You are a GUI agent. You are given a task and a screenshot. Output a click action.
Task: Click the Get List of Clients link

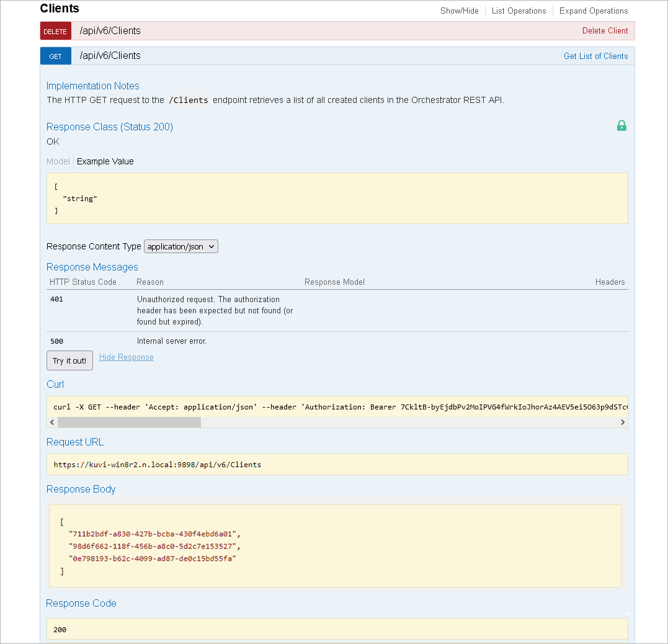(x=595, y=56)
